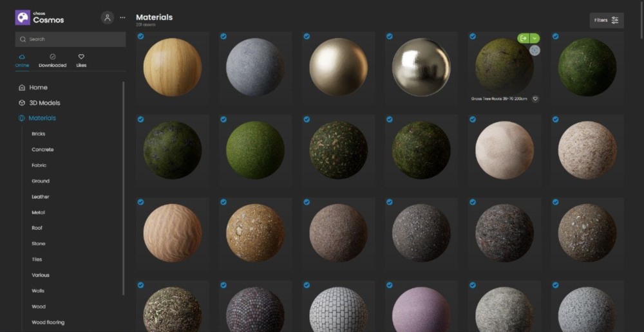This screenshot has width=644, height=332.
Task: Click the check badge on pink material card
Action: [x=390, y=285]
